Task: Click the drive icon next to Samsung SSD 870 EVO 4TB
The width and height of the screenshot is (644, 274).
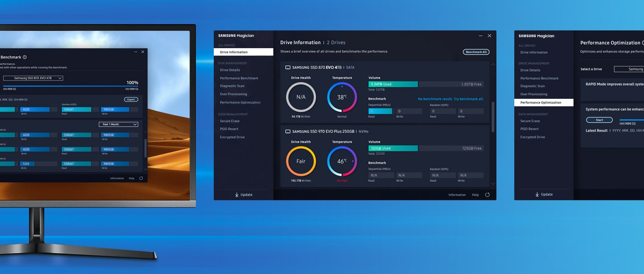Action: tap(288, 67)
